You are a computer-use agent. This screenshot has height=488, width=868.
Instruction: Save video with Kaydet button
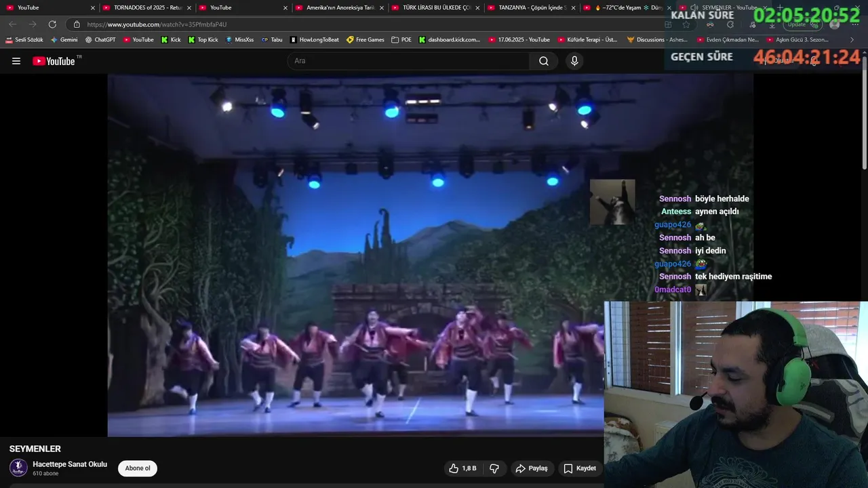pyautogui.click(x=580, y=468)
